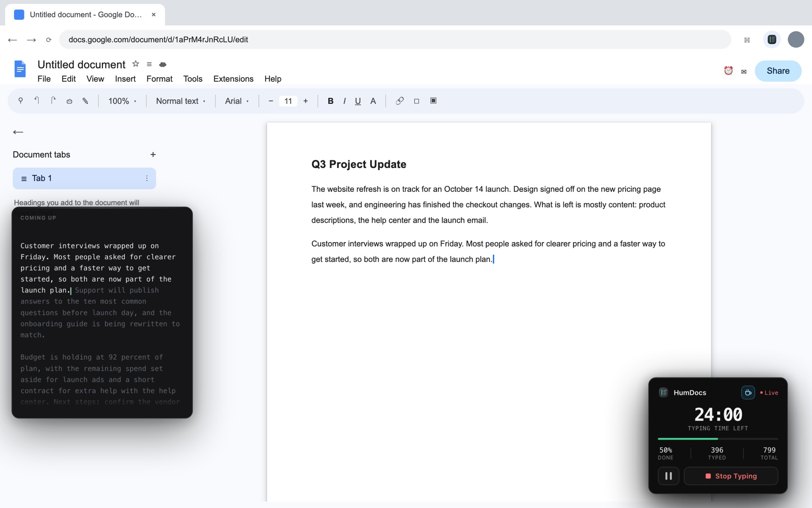Add a new document tab
The height and width of the screenshot is (508, 812).
click(153, 154)
